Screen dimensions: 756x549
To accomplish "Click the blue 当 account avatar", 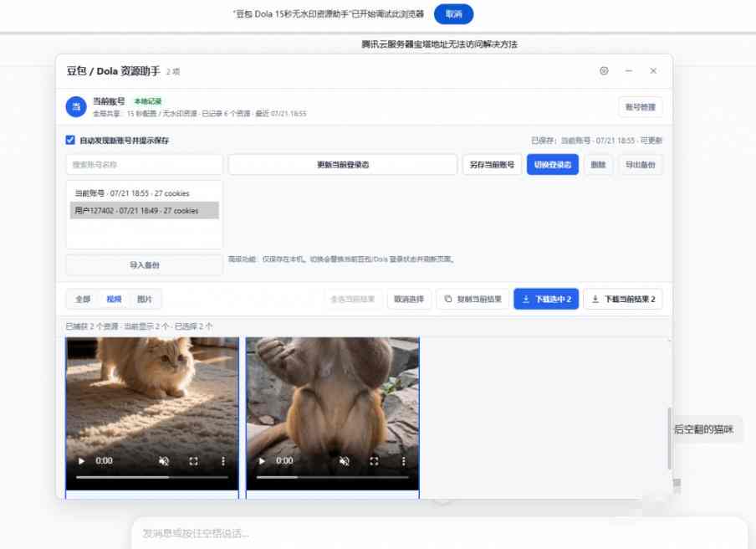I will point(76,106).
